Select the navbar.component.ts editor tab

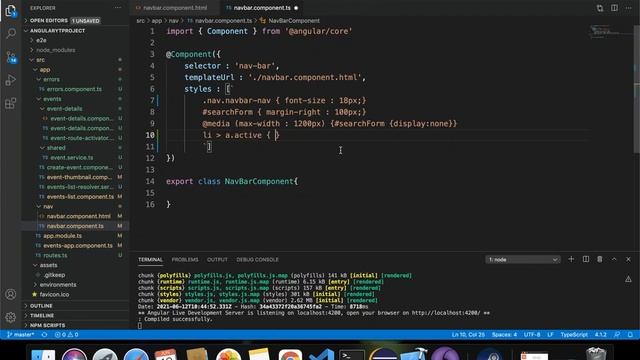click(262, 8)
